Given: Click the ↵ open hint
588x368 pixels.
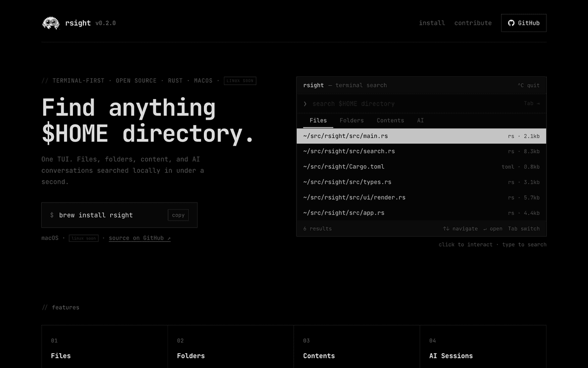Looking at the screenshot, I should [x=492, y=229].
